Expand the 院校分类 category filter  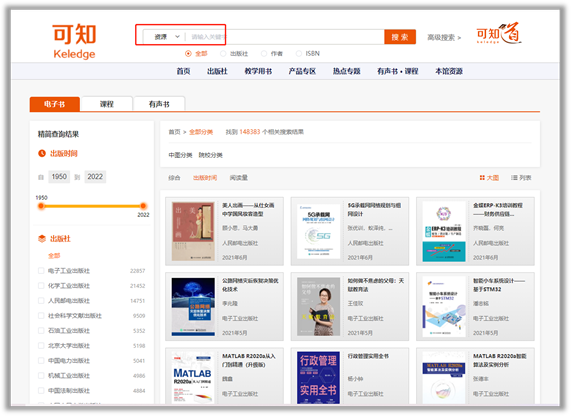click(x=210, y=155)
